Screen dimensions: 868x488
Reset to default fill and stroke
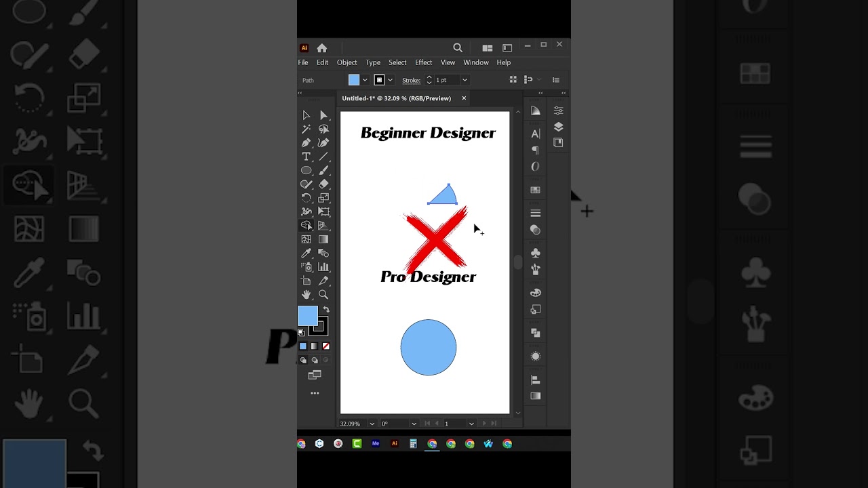pyautogui.click(x=301, y=333)
